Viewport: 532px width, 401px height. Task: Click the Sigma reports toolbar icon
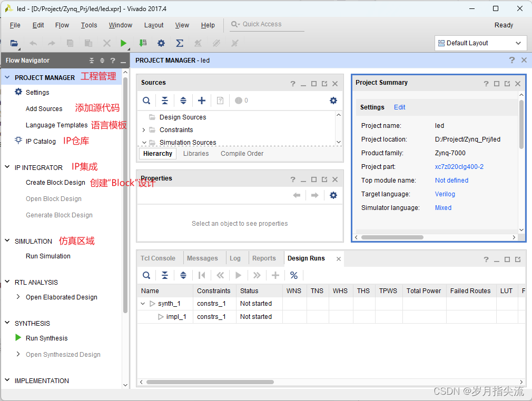point(180,43)
